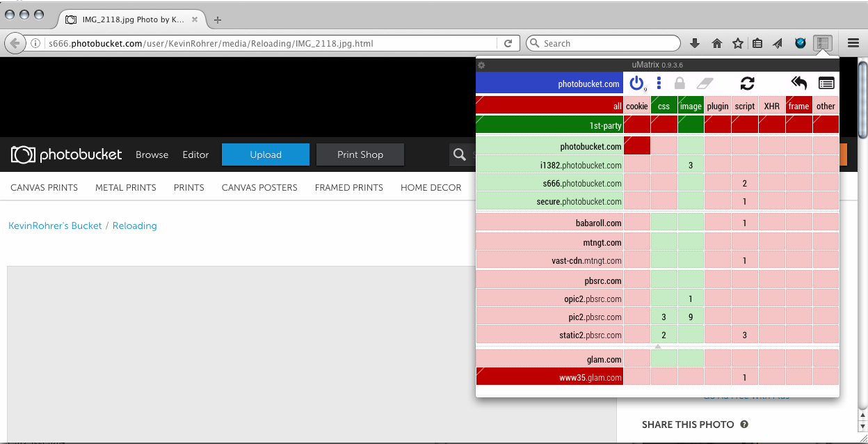
Task: Toggle the cookie column header
Action: click(x=637, y=106)
